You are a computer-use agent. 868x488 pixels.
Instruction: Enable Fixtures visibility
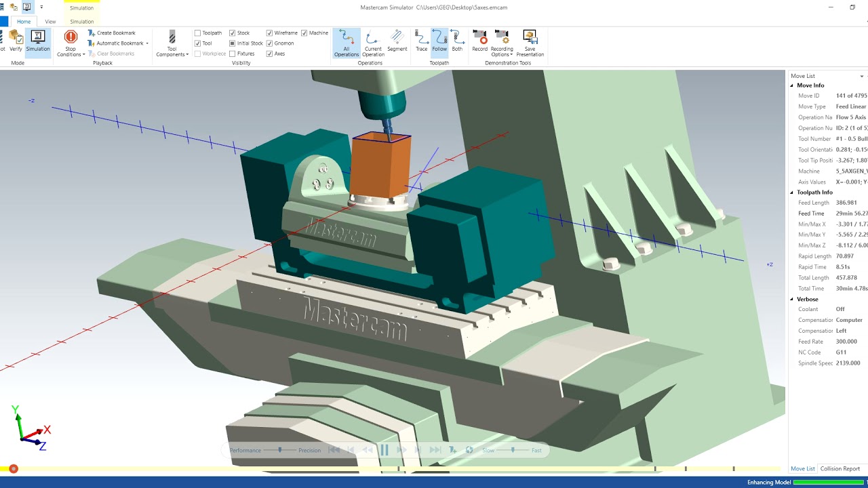[233, 54]
